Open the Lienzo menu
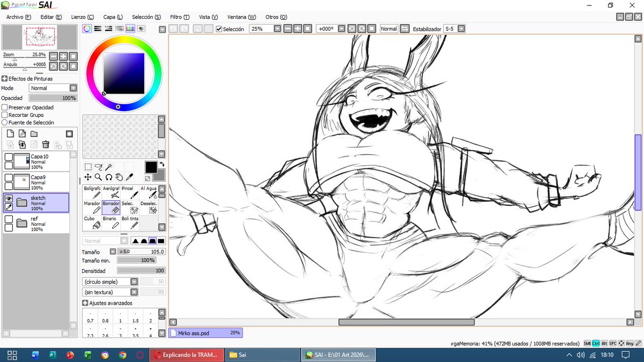This screenshot has height=362, width=644. (x=82, y=17)
